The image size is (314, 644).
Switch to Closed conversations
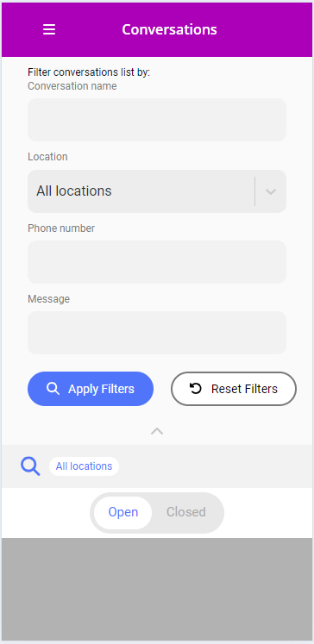click(x=186, y=513)
